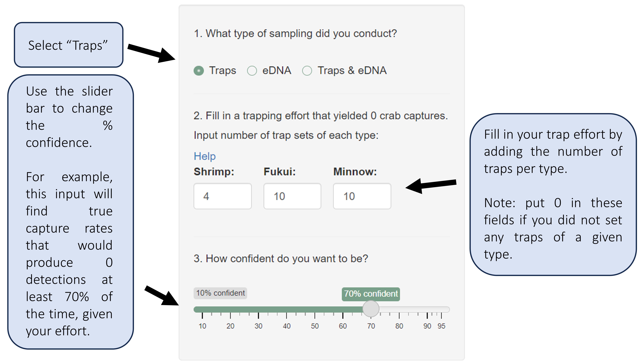
Task: Set confidence slider to 95
Action: 441,309
